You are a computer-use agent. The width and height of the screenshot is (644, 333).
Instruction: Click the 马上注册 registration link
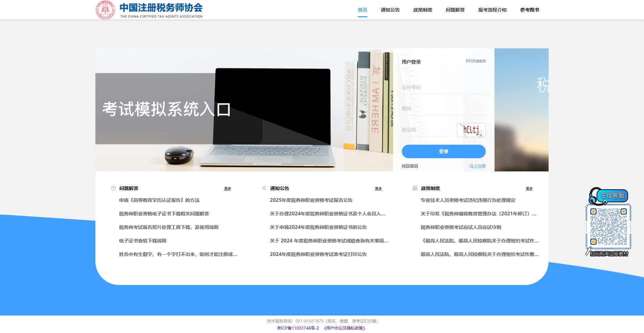[477, 166]
